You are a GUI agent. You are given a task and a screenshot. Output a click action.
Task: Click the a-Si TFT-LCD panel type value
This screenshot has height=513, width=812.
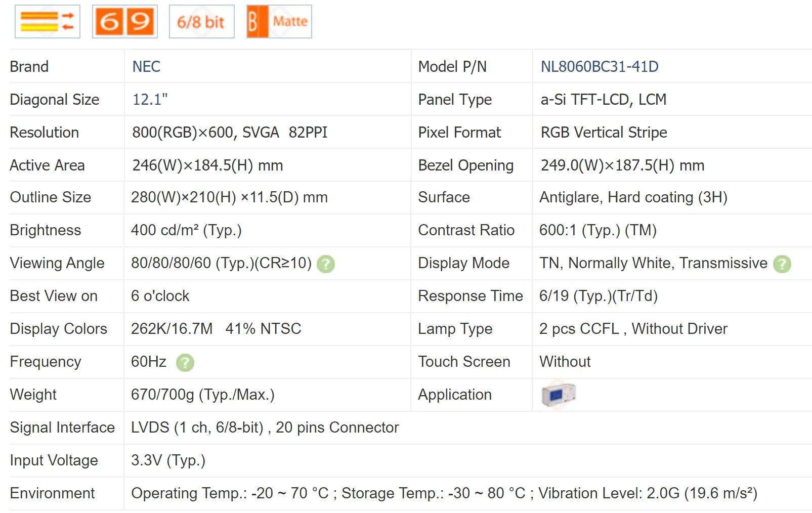coord(603,100)
